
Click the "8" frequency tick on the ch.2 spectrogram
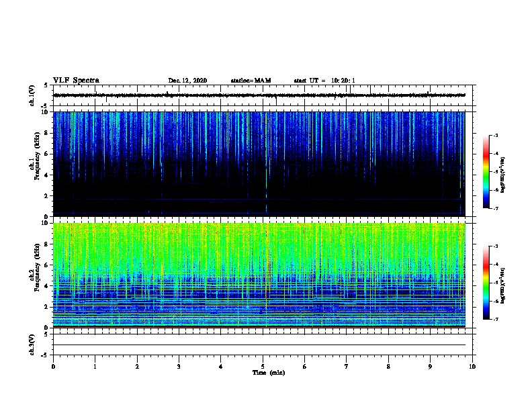tap(46, 244)
